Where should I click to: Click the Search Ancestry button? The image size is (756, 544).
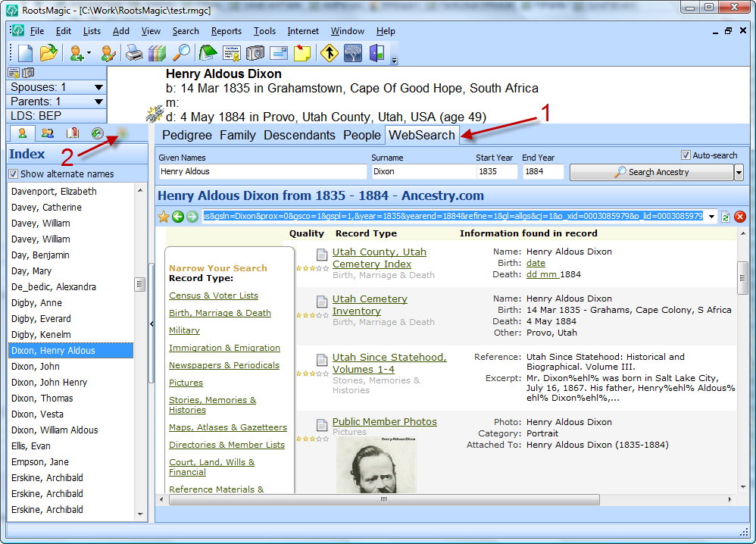651,172
